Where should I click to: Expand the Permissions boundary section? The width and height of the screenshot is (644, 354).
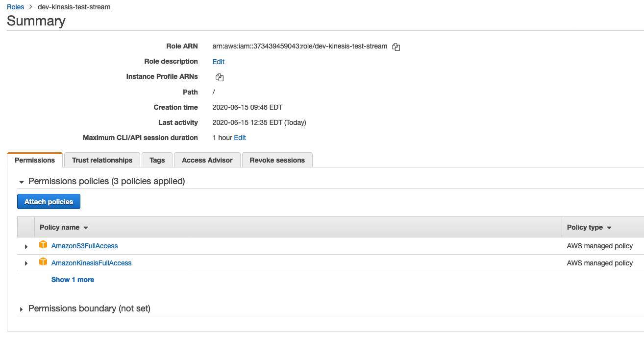point(22,308)
